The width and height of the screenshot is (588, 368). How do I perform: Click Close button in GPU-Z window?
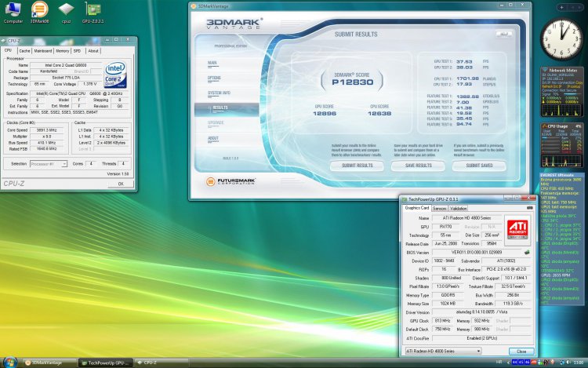coord(521,351)
